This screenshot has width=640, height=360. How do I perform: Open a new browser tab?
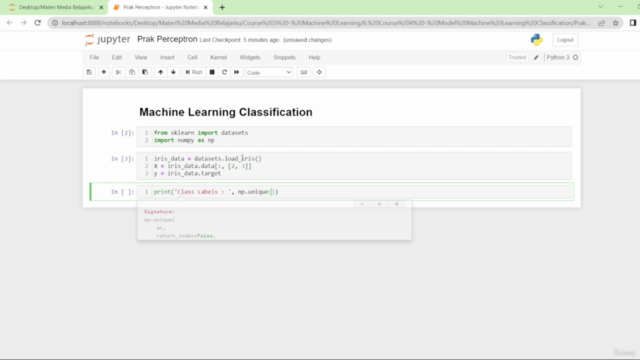click(222, 7)
